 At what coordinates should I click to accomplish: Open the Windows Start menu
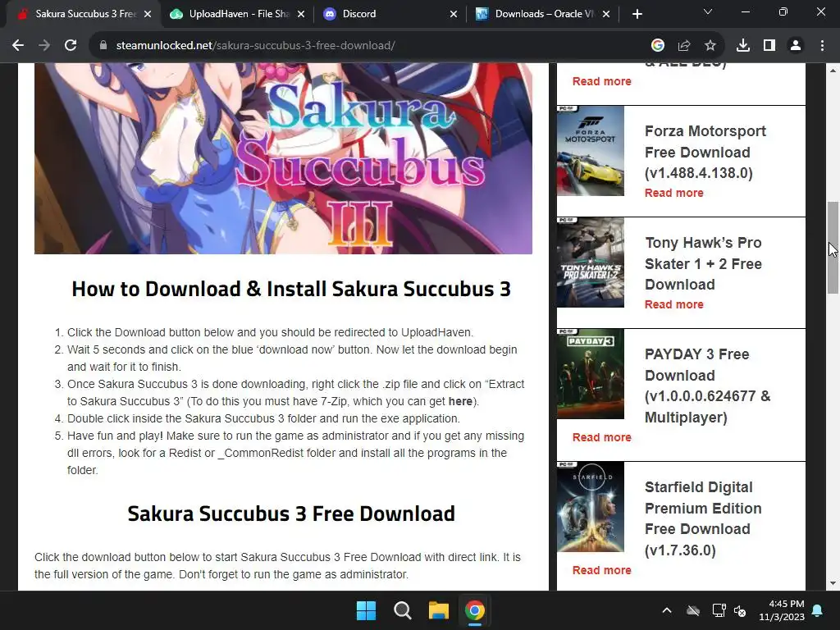point(367,610)
